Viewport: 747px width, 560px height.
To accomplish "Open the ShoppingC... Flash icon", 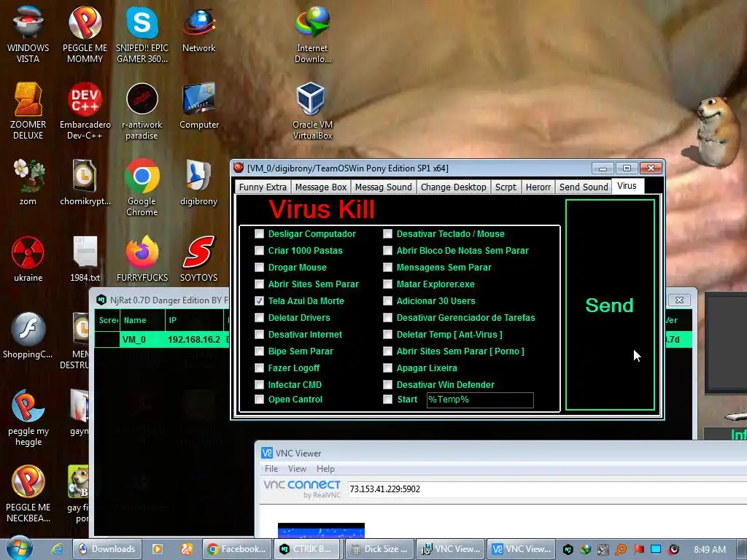I will point(28,335).
